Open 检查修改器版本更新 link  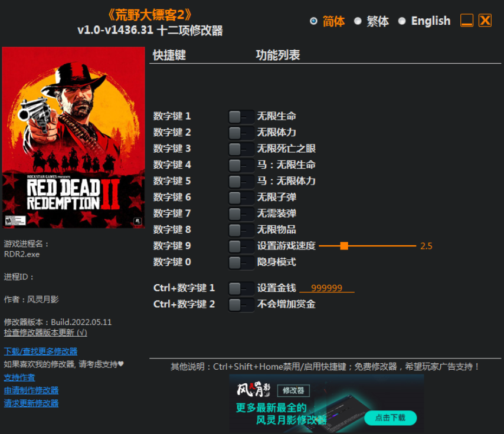(x=45, y=333)
